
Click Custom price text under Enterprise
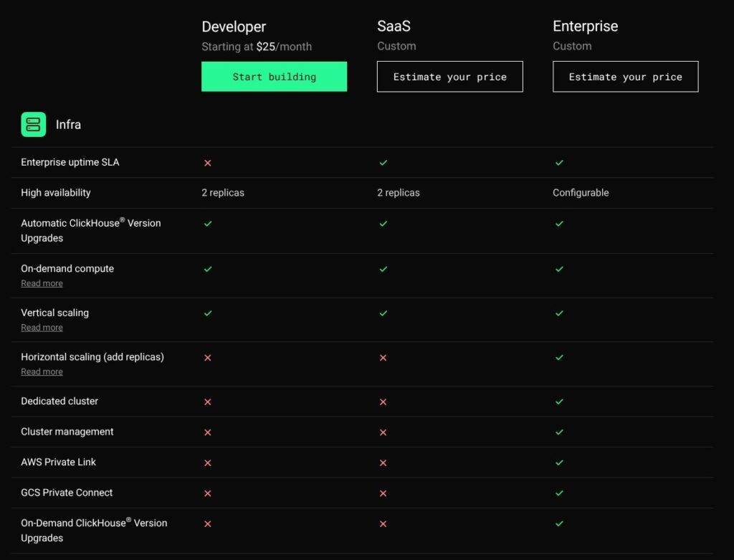[x=572, y=46]
